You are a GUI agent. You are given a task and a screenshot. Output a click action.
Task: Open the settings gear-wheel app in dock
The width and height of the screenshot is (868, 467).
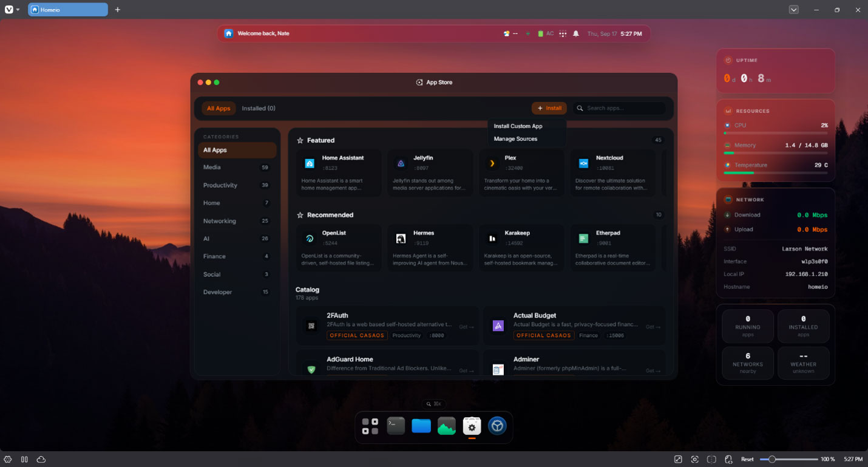497,426
